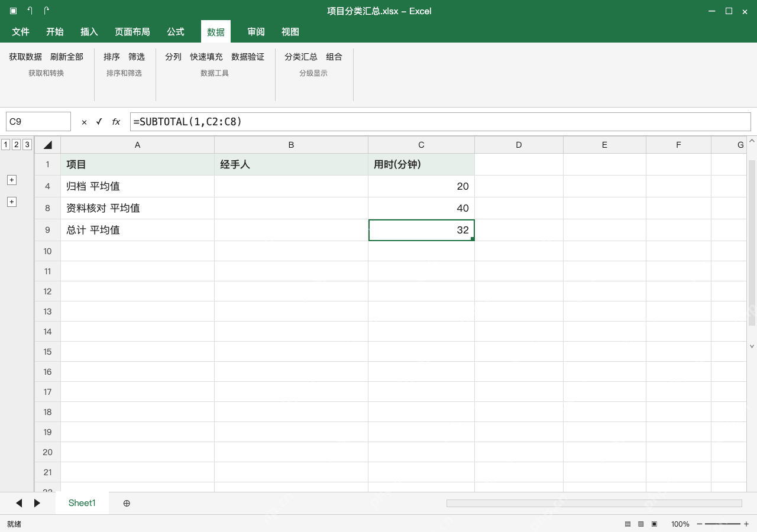Open the 页面布局 ribbon tab
The width and height of the screenshot is (757, 532).
(132, 32)
